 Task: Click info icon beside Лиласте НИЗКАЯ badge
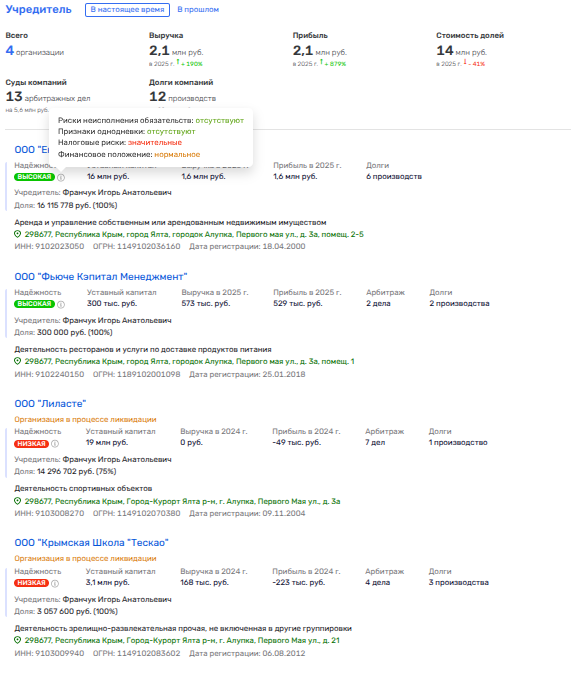pos(55,443)
